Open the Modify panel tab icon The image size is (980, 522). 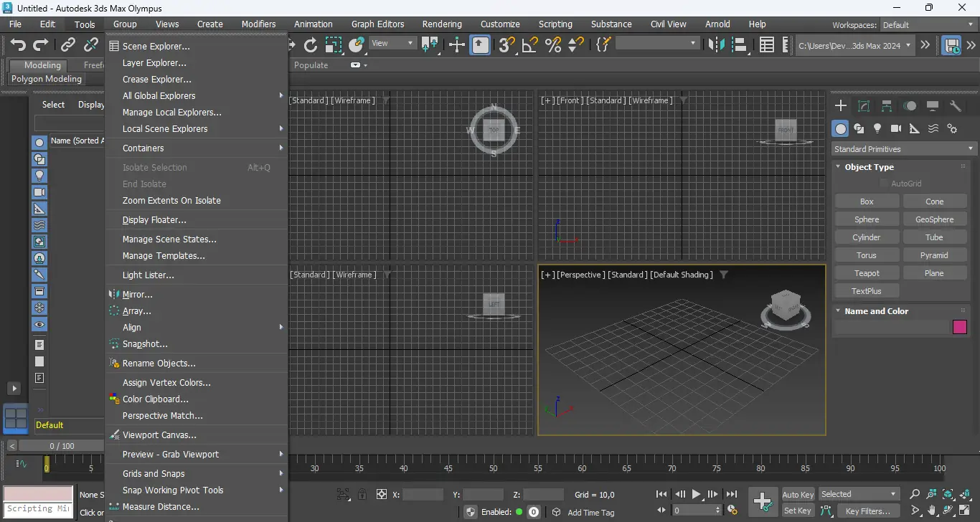pyautogui.click(x=864, y=106)
